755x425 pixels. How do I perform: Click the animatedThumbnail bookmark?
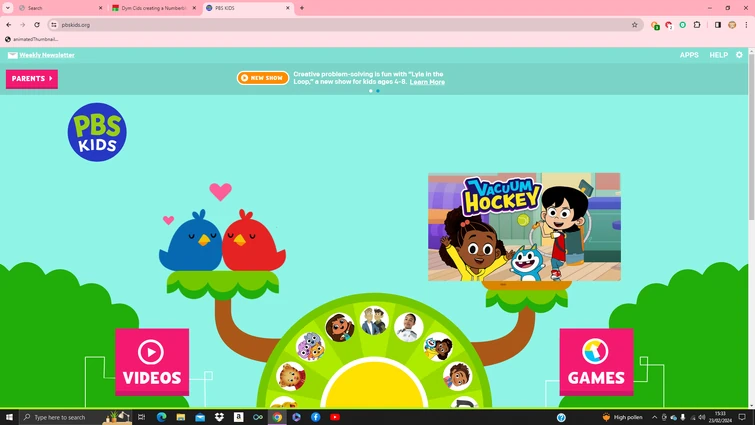pyautogui.click(x=31, y=39)
